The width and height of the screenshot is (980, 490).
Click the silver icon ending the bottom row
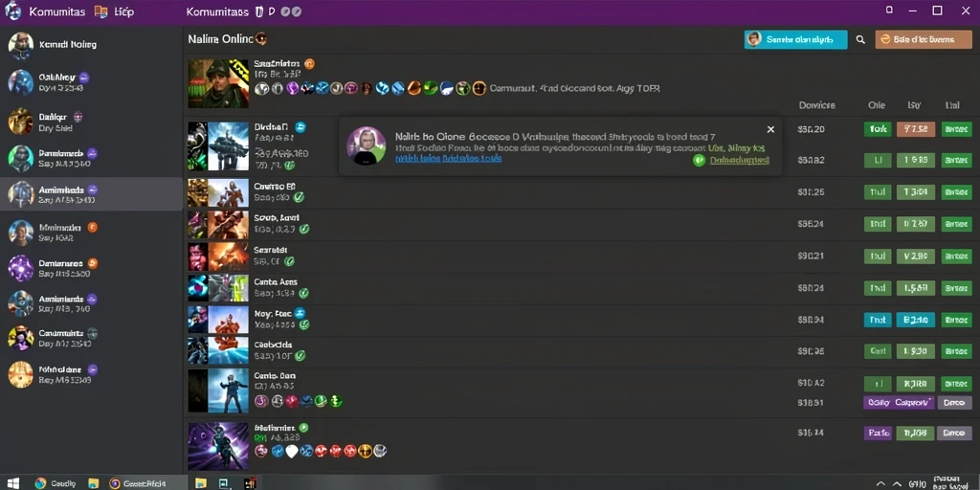coord(379,451)
